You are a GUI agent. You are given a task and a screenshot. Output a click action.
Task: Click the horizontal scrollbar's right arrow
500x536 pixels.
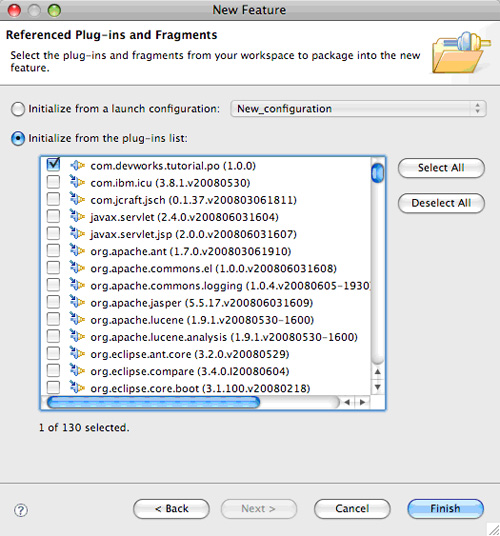pos(363,402)
